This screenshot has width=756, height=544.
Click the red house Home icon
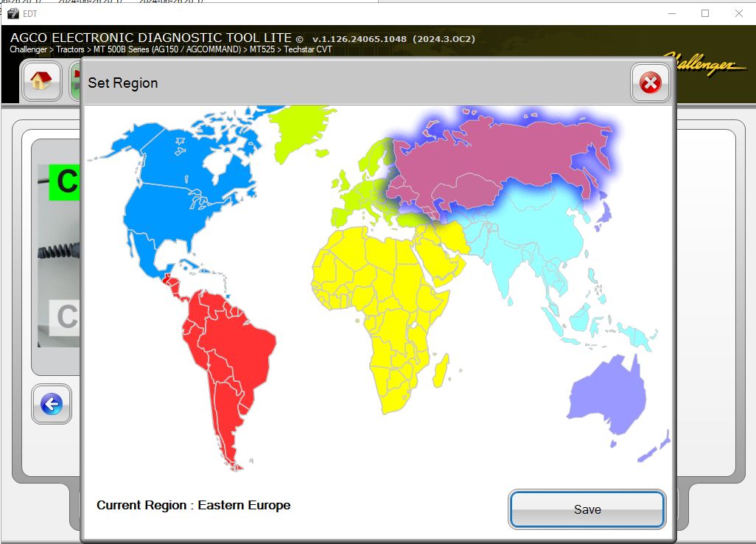[x=41, y=80]
